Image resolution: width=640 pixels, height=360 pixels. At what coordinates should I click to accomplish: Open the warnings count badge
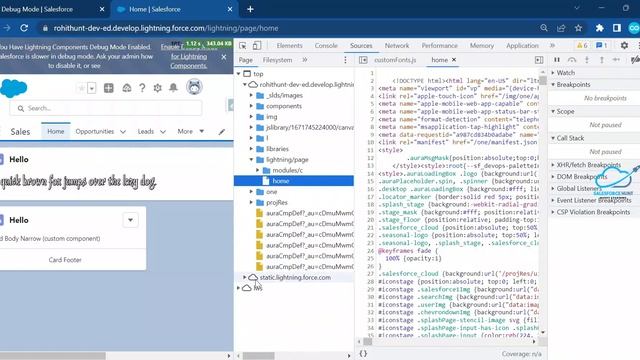point(582,45)
